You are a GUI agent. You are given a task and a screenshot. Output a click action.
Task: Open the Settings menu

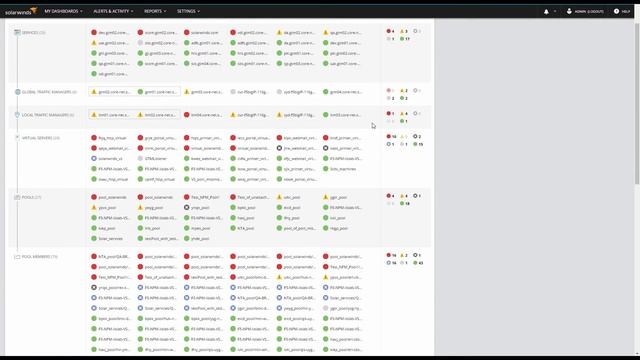(188, 11)
